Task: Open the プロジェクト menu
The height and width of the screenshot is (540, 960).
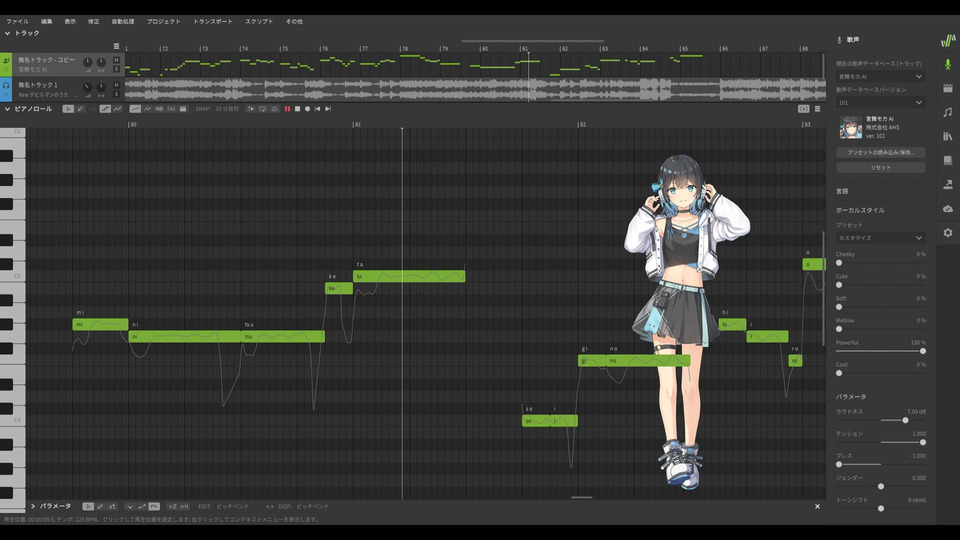Action: click(x=163, y=21)
